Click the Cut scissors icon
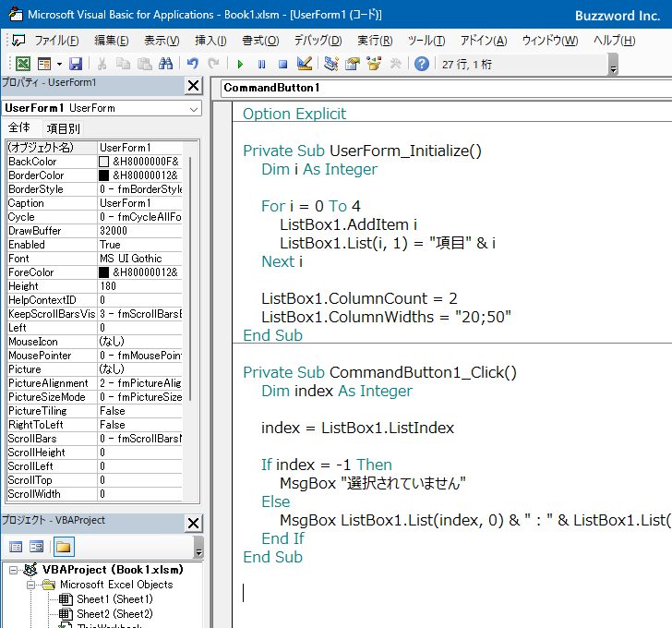The image size is (672, 628). [102, 64]
